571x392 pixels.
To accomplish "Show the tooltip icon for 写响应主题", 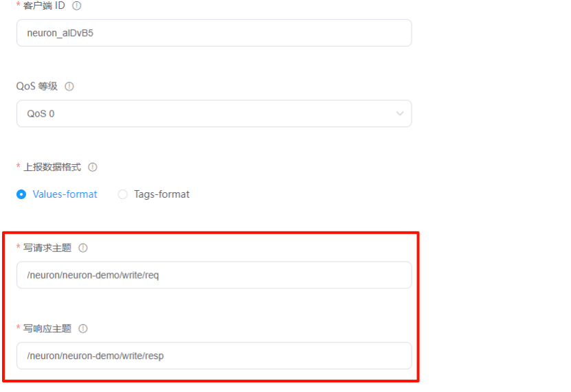I will (83, 329).
